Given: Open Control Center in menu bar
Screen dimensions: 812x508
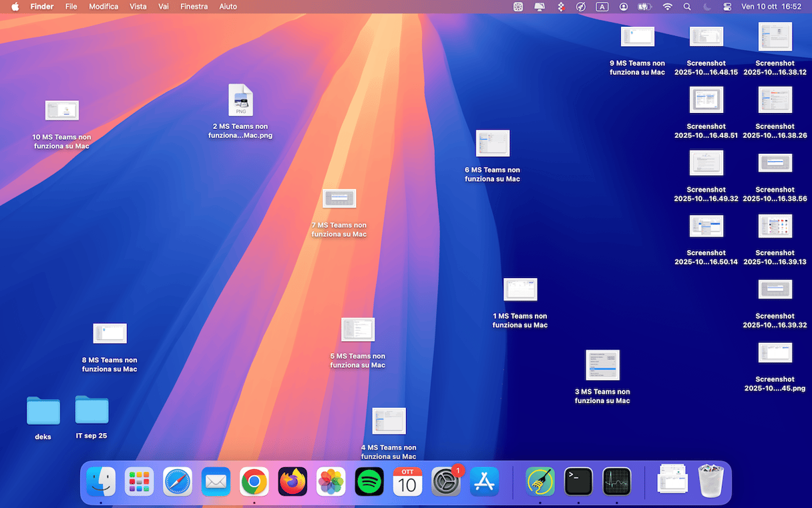Looking at the screenshot, I should click(727, 7).
